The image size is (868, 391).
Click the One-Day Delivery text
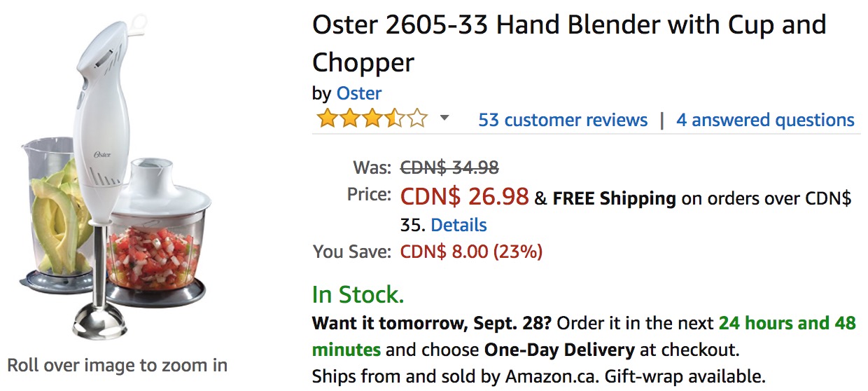tap(559, 349)
